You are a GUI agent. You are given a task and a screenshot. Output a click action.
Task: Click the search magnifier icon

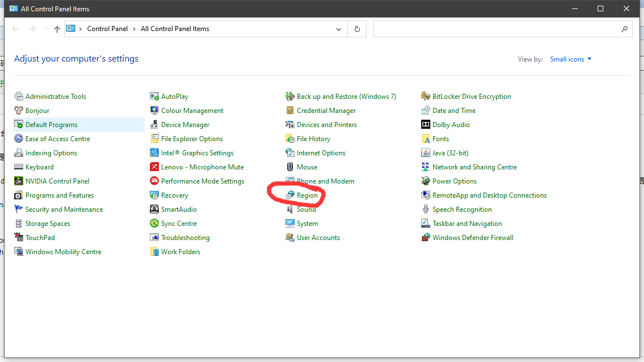(624, 29)
